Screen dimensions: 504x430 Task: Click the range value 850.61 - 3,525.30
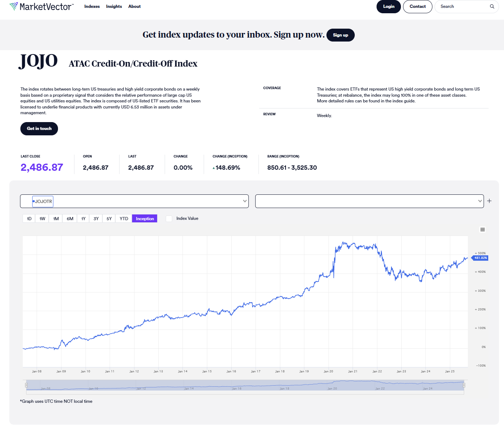(x=292, y=168)
